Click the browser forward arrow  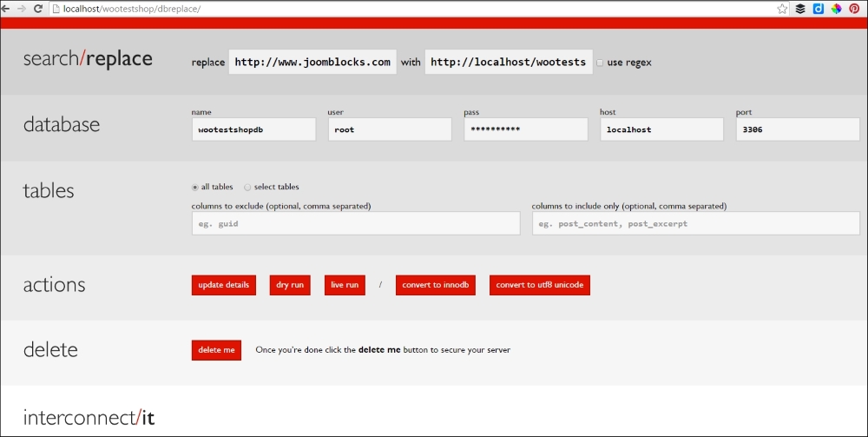[x=22, y=8]
